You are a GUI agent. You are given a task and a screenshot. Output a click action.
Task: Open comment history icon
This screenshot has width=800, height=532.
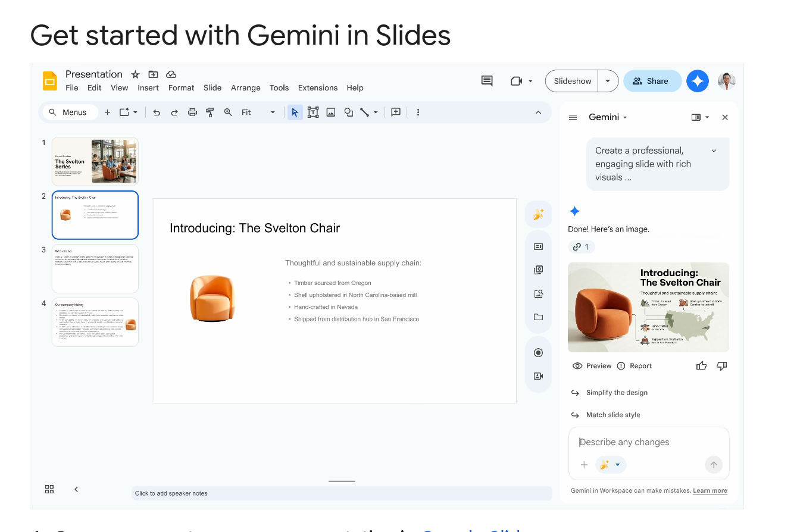click(x=487, y=81)
